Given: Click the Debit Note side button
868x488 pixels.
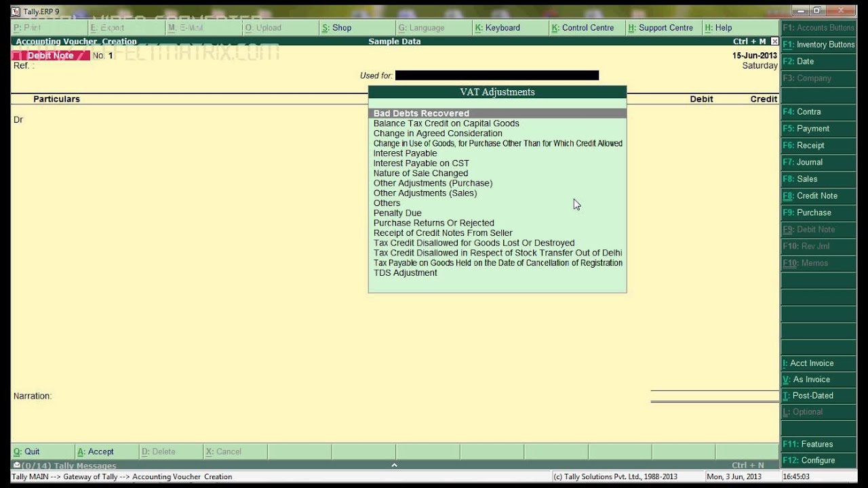Looking at the screenshot, I should tap(818, 230).
